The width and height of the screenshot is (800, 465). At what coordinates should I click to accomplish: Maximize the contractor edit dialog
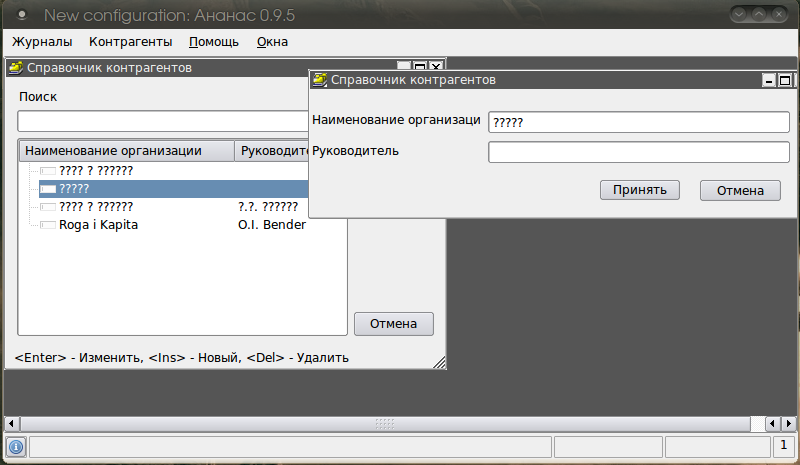(785, 81)
